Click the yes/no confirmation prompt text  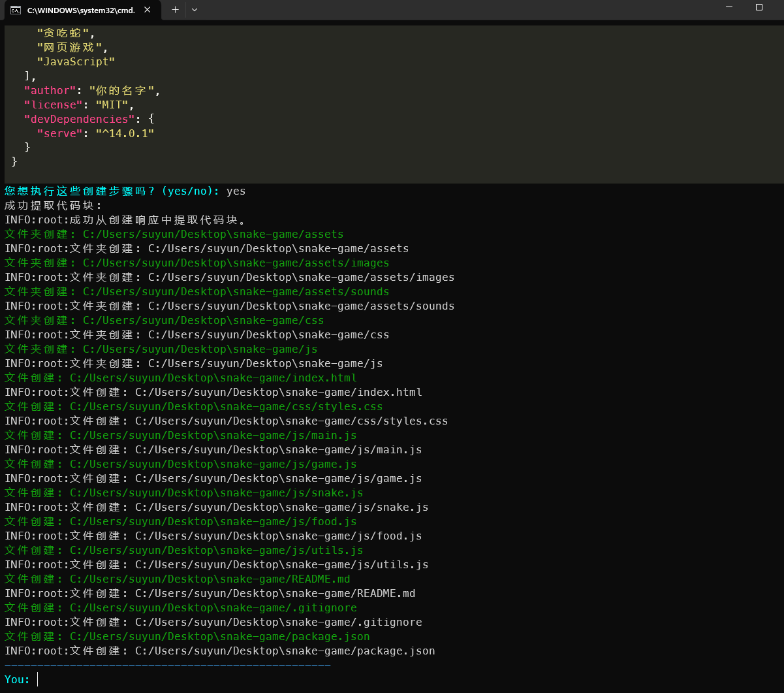pyautogui.click(x=112, y=191)
